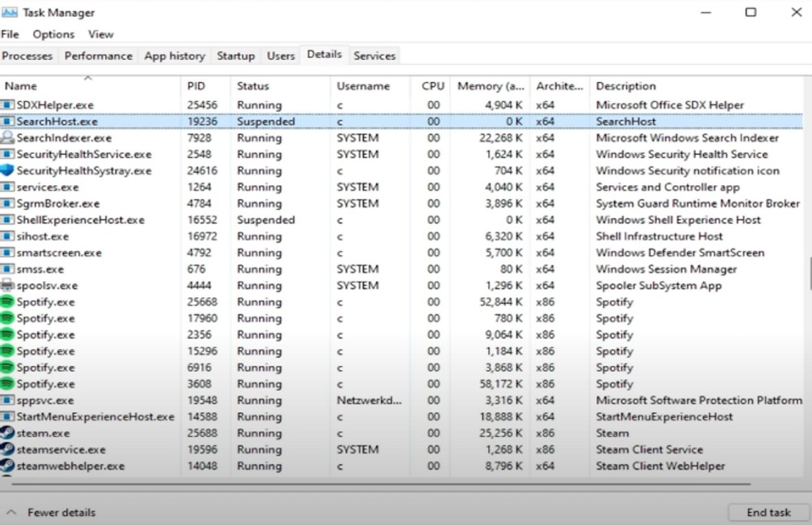Click the spoolsv.exe printer icon
Screen dimensions: 812x525
pos(7,286)
